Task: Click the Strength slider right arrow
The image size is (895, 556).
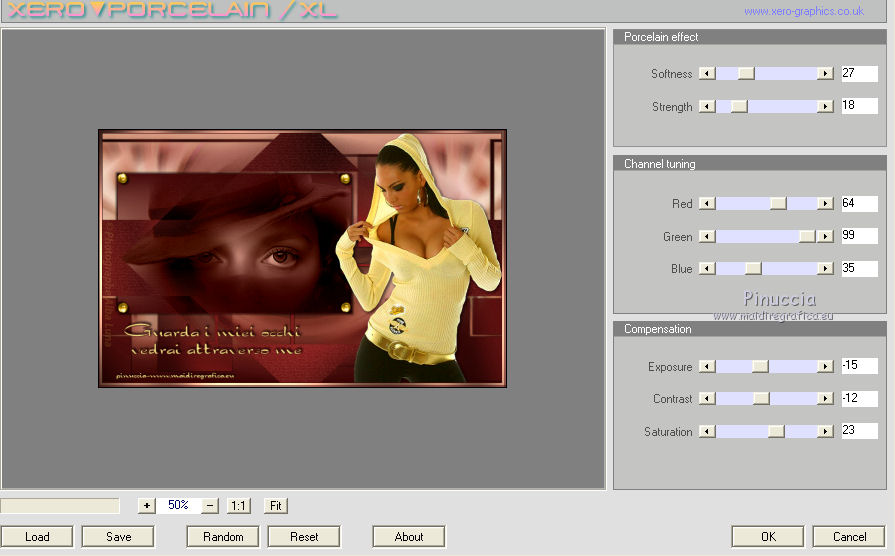Action: (x=825, y=107)
